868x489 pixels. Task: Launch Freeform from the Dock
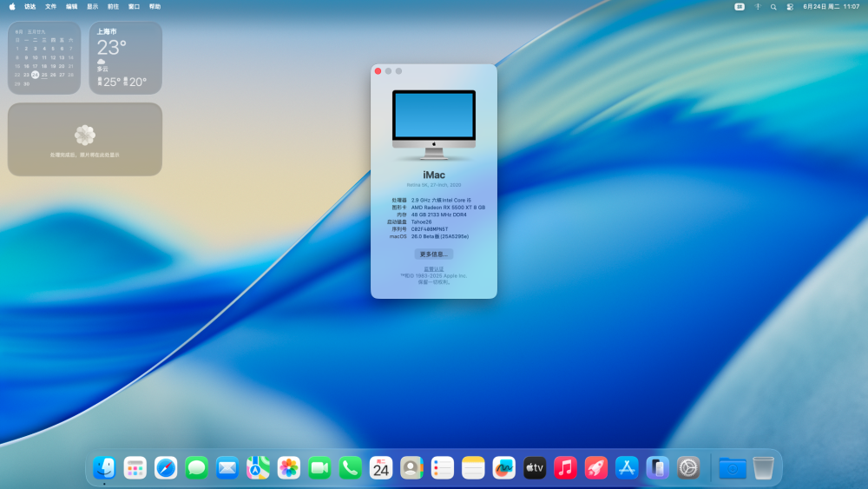503,468
